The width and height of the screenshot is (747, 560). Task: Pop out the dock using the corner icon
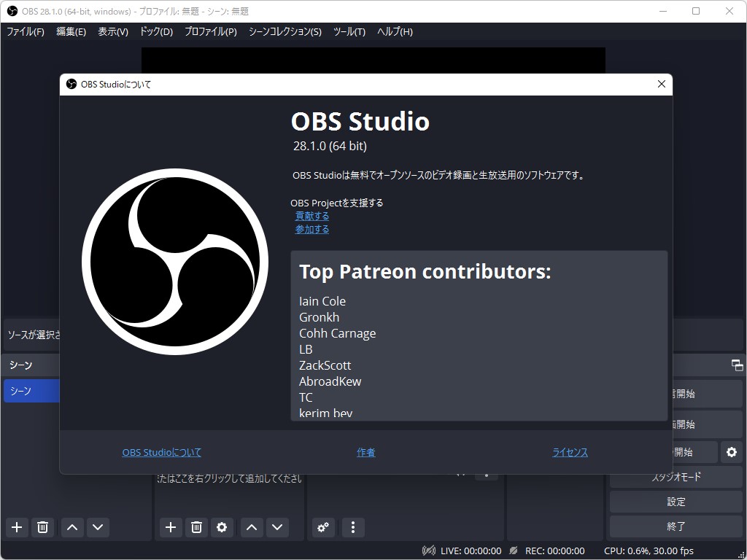[736, 365]
